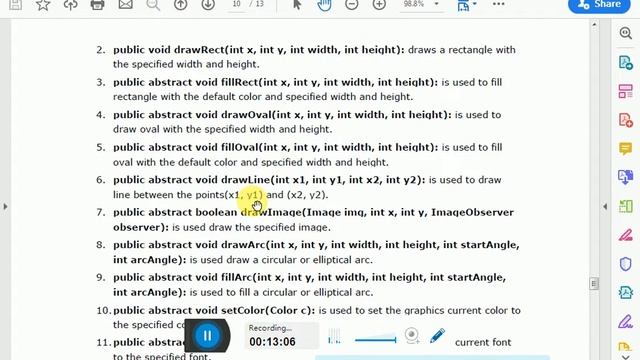This screenshot has height=360, width=640.
Task: Open Export PDF tool
Action: pyautogui.click(x=625, y=62)
